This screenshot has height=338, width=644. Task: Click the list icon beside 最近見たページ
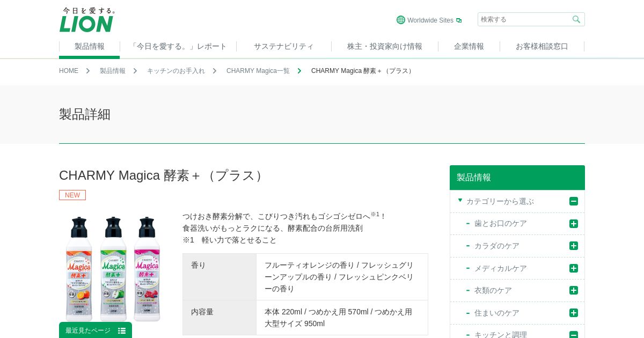point(122,330)
